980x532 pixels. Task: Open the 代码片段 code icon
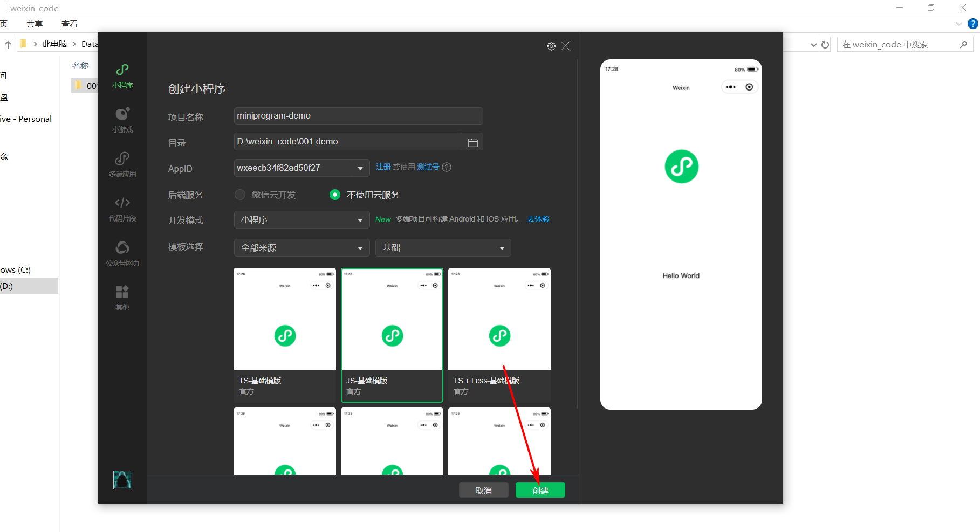(122, 203)
